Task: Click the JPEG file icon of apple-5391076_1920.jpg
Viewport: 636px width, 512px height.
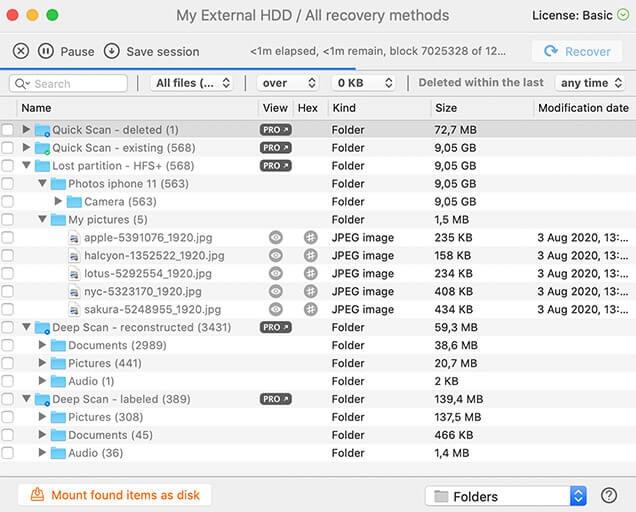Action: coord(74,238)
